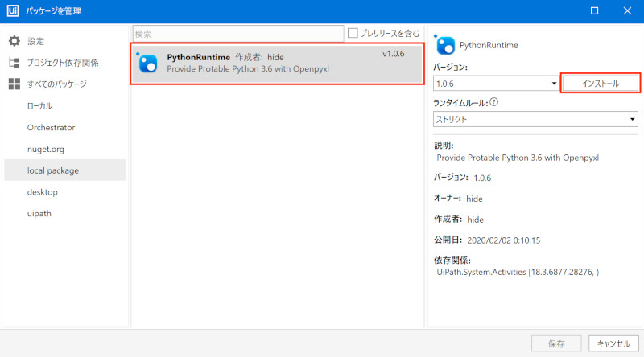Close the package manager window
Screen dimensions: 644x357
627,10
